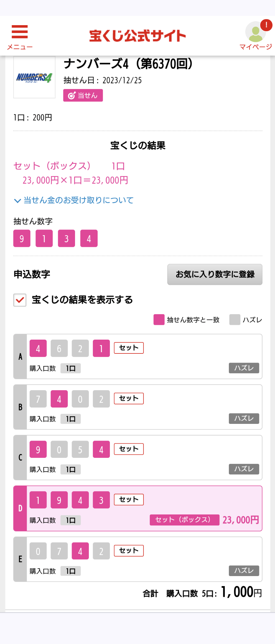Select the winning row D letter tab
Viewport: 275px width, 644px height.
(20, 508)
